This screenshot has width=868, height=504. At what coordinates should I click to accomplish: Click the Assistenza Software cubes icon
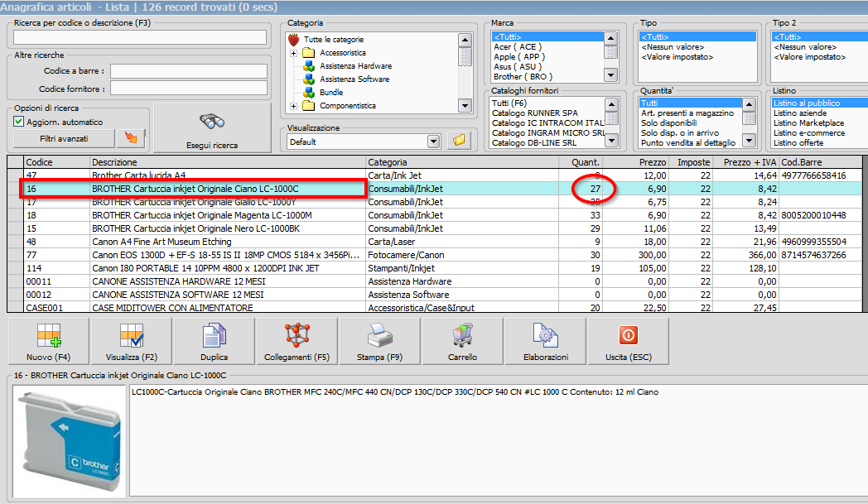(x=309, y=79)
